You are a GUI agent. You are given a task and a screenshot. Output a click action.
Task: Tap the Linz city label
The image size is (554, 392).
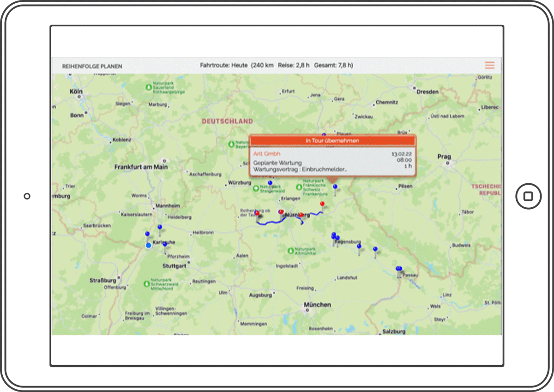[x=447, y=295]
